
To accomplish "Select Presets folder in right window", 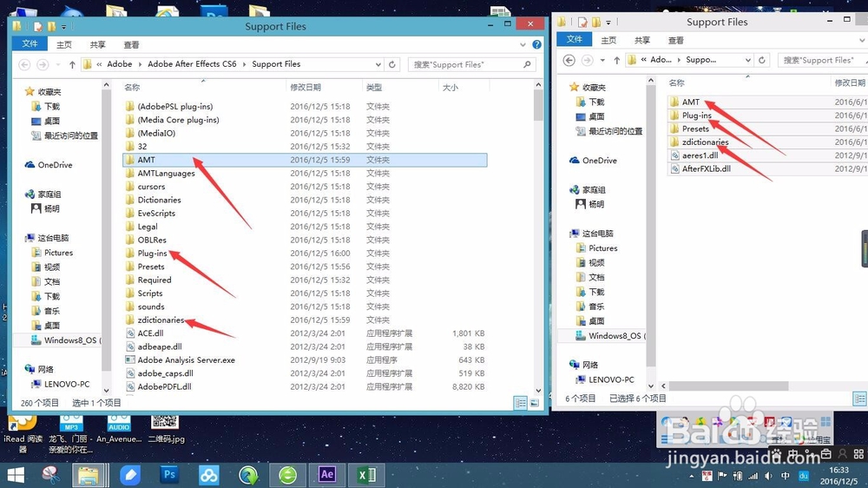I will pyautogui.click(x=695, y=129).
